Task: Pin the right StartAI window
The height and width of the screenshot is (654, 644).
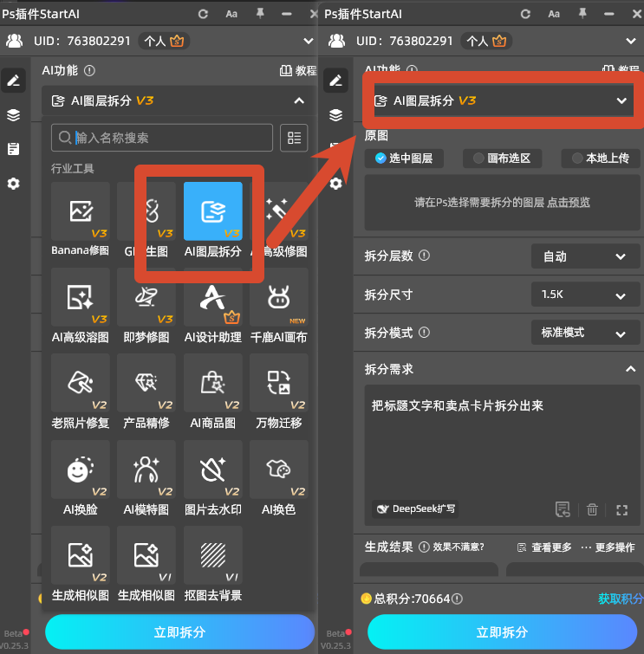Action: coord(582,14)
